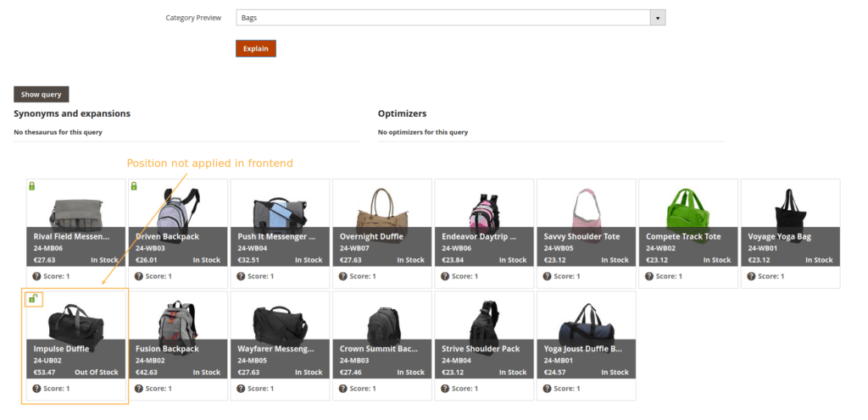Toggle the unlocked padlock on Impulse Duffle
Screen dimensions: 868x420
point(32,298)
